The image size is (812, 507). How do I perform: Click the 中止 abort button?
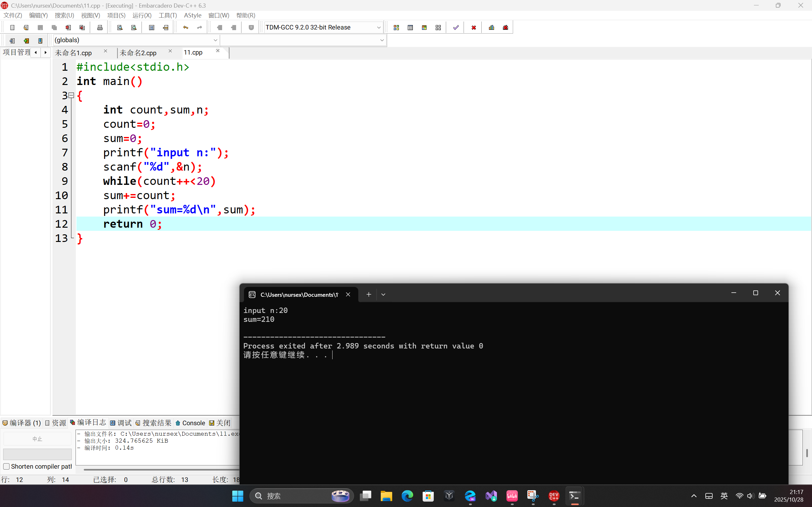pyautogui.click(x=37, y=439)
